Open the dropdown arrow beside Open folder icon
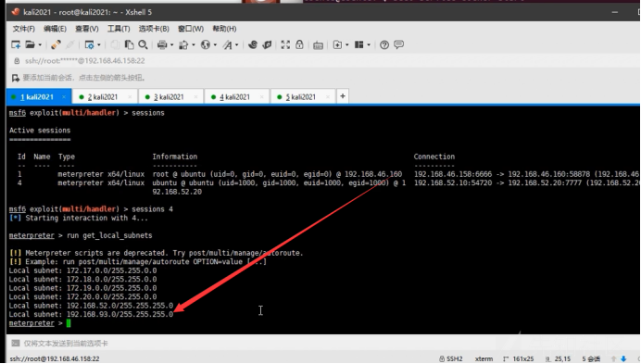Screen dimensions: 641x364 (x=40, y=45)
